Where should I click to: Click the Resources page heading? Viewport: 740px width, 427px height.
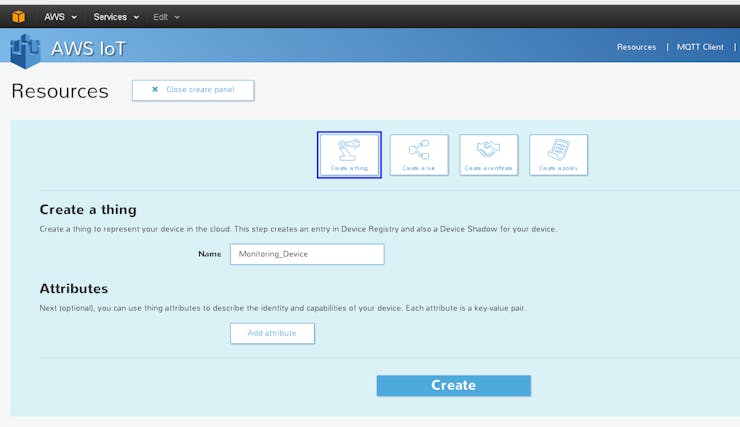(60, 91)
